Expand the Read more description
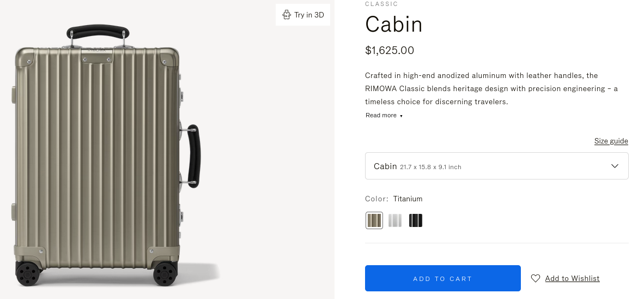Image resolution: width=644 pixels, height=299 pixels. pyautogui.click(x=381, y=115)
